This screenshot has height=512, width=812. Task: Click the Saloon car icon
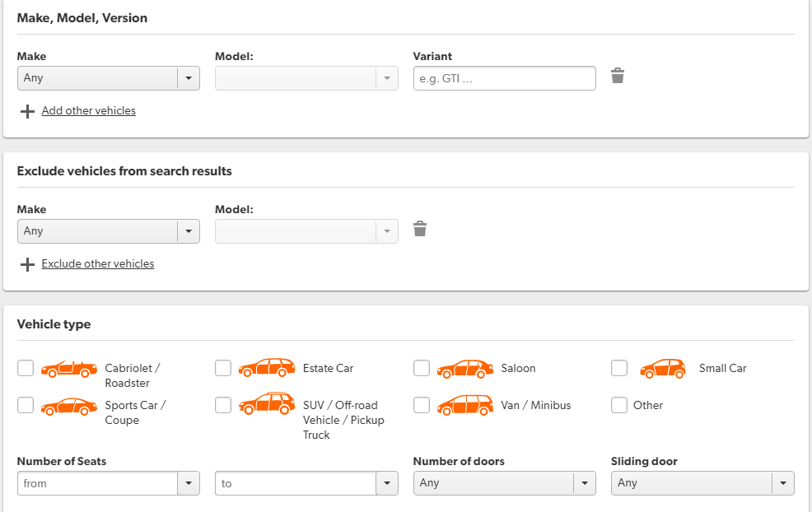point(465,368)
